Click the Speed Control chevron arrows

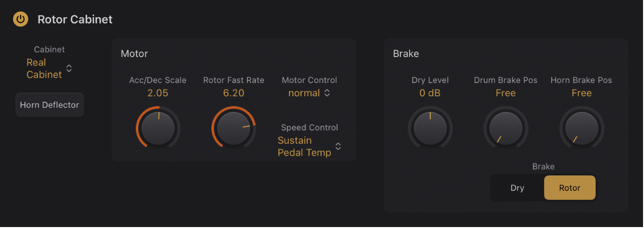coord(338,147)
